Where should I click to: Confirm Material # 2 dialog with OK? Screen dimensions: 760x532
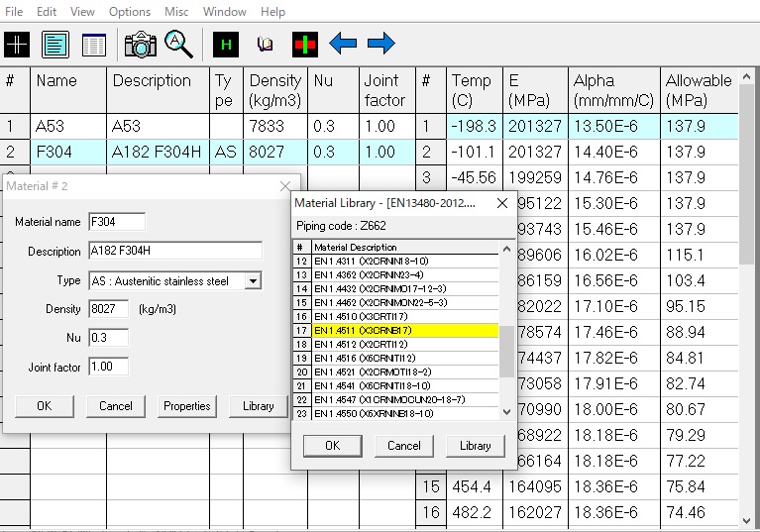click(45, 406)
